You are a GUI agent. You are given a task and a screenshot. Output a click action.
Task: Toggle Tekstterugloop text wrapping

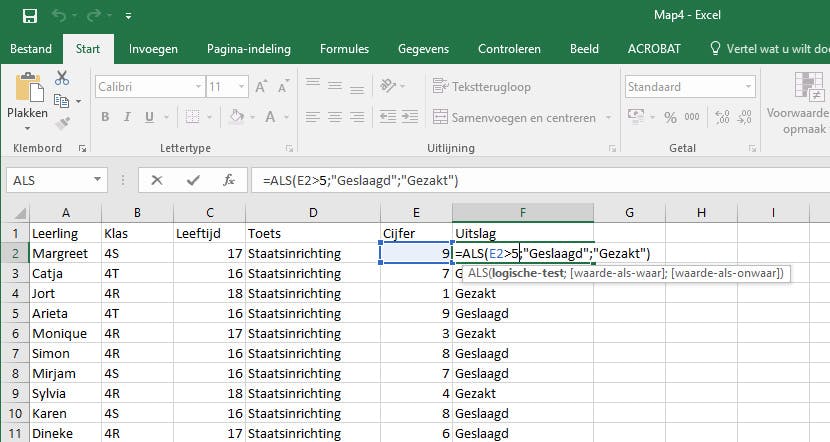[x=481, y=87]
